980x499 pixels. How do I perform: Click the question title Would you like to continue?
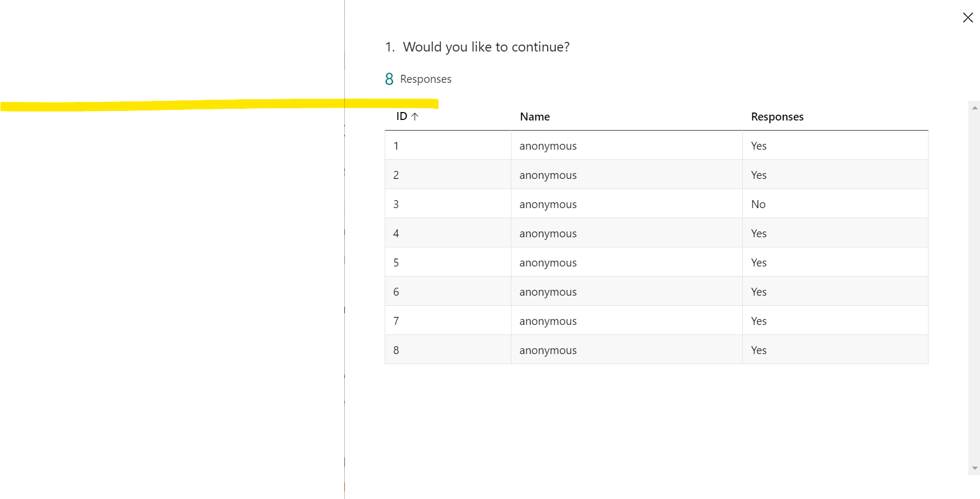(487, 47)
